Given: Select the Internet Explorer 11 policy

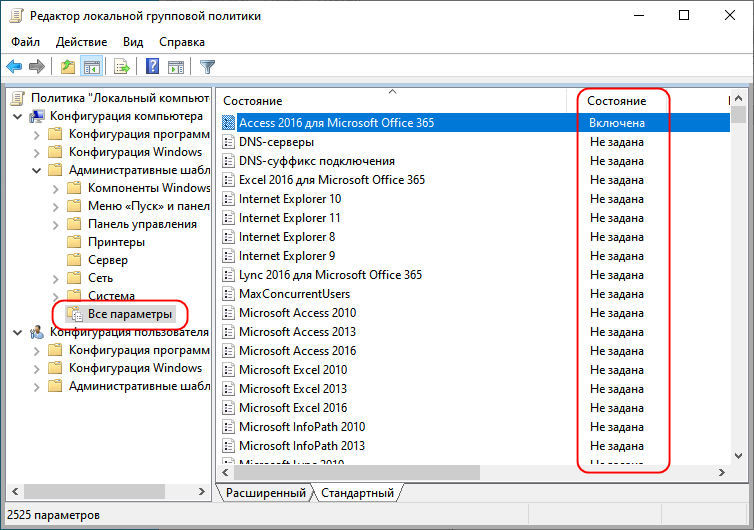Looking at the screenshot, I should (x=289, y=218).
